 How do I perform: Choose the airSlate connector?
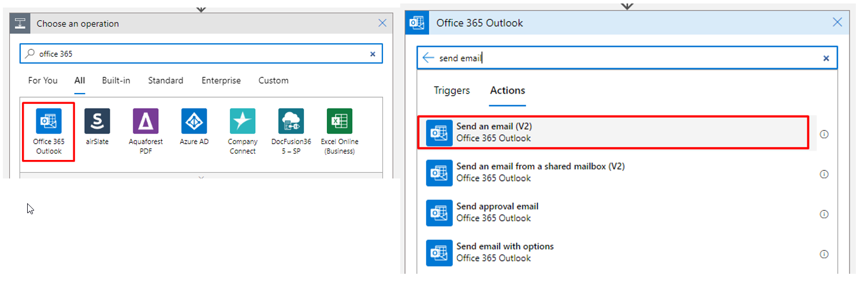(x=97, y=121)
